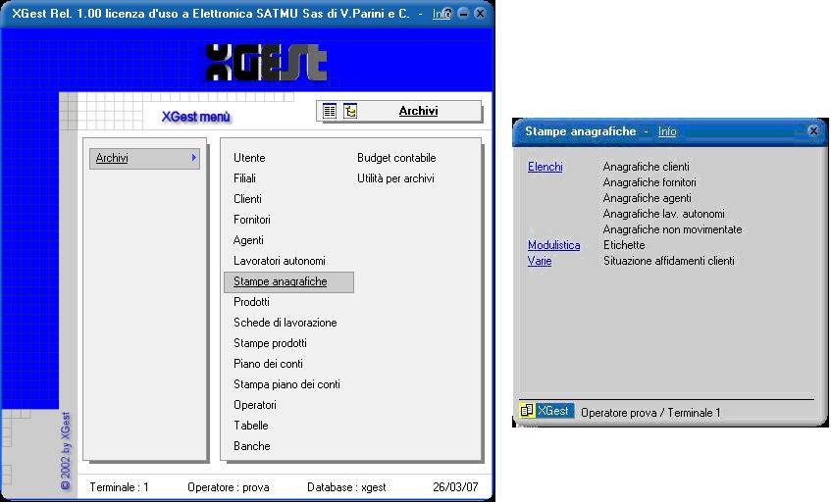This screenshot has height=504, width=831.
Task: Click the Terminale : 1 status entry
Action: [x=120, y=487]
